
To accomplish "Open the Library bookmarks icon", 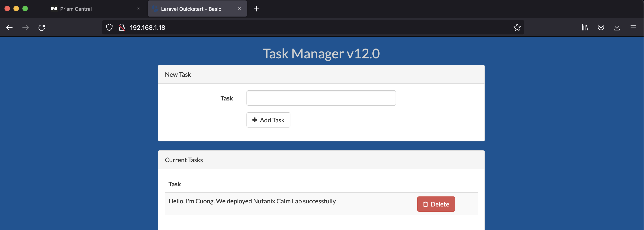I will 585,28.
